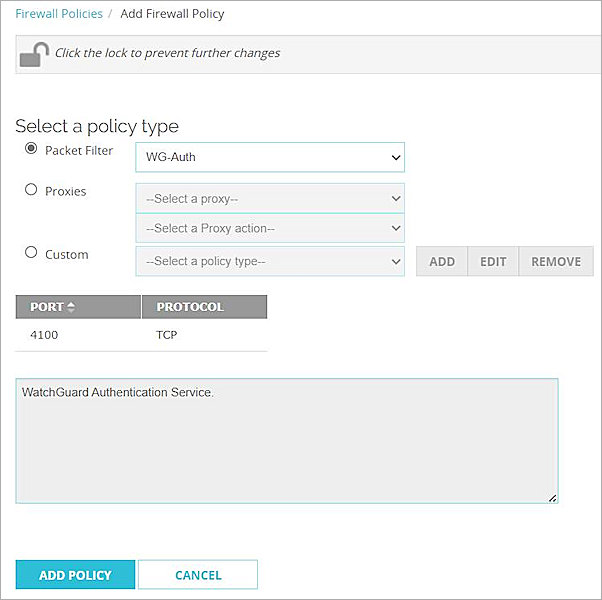This screenshot has height=600, width=602.
Task: Expand the Select a policy type dropdown
Action: coord(269,261)
